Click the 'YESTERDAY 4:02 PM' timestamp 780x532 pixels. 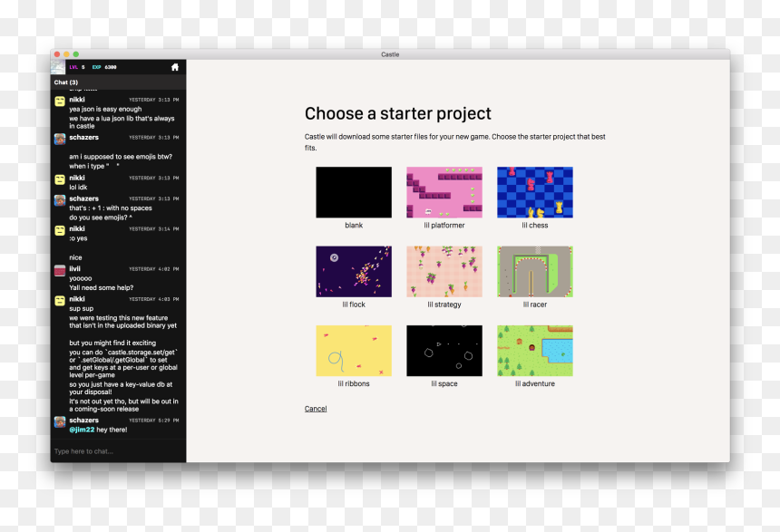point(153,269)
